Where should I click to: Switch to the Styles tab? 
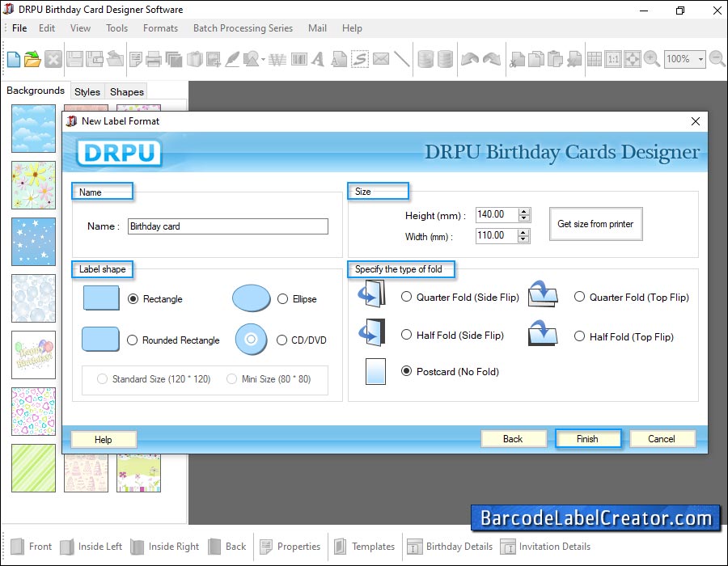[87, 92]
